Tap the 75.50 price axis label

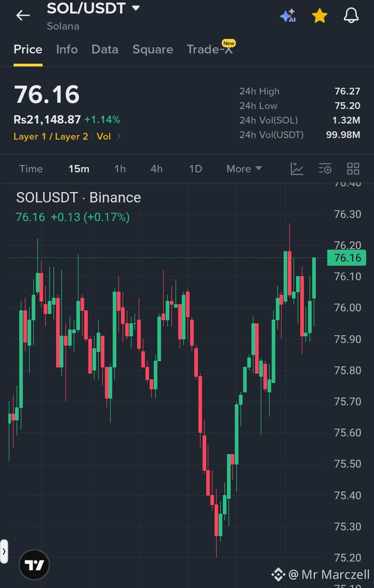coord(348,464)
